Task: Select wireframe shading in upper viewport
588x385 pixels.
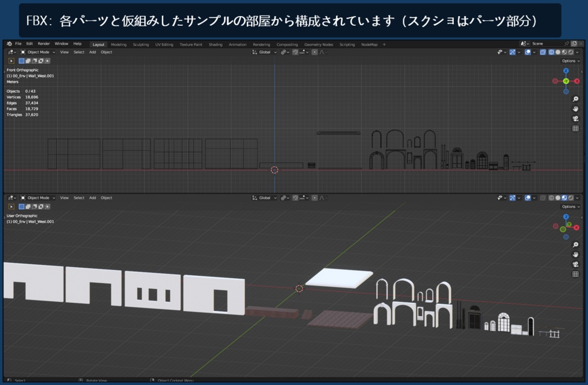Action: [552, 52]
